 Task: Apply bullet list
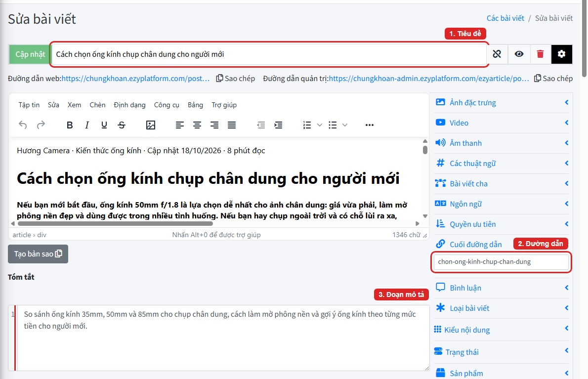(x=333, y=125)
